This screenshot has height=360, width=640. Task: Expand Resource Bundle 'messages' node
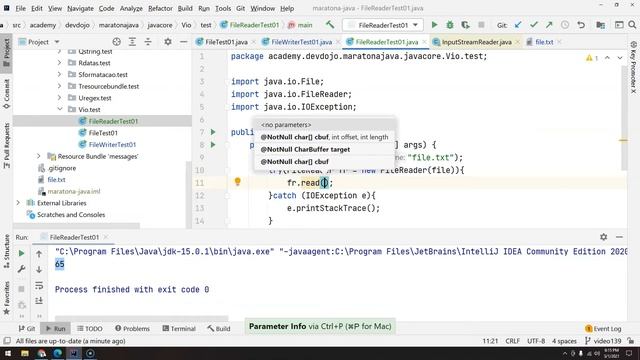pos(39,156)
